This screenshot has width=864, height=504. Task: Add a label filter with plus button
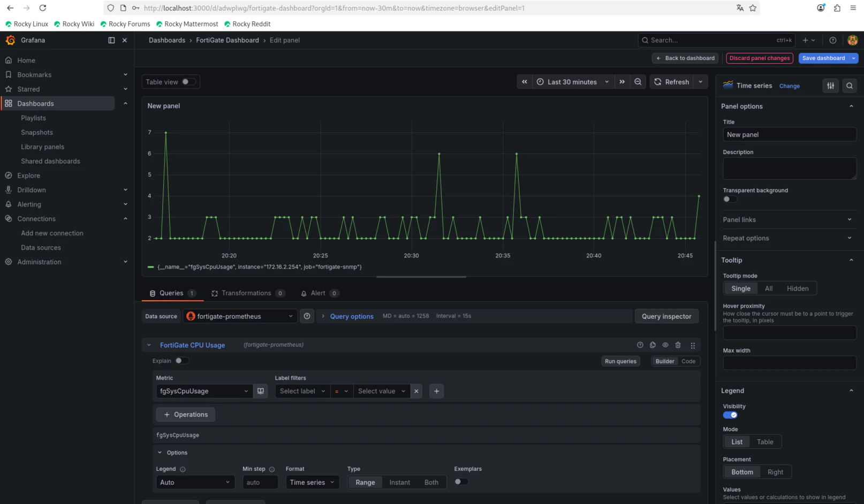coord(437,391)
